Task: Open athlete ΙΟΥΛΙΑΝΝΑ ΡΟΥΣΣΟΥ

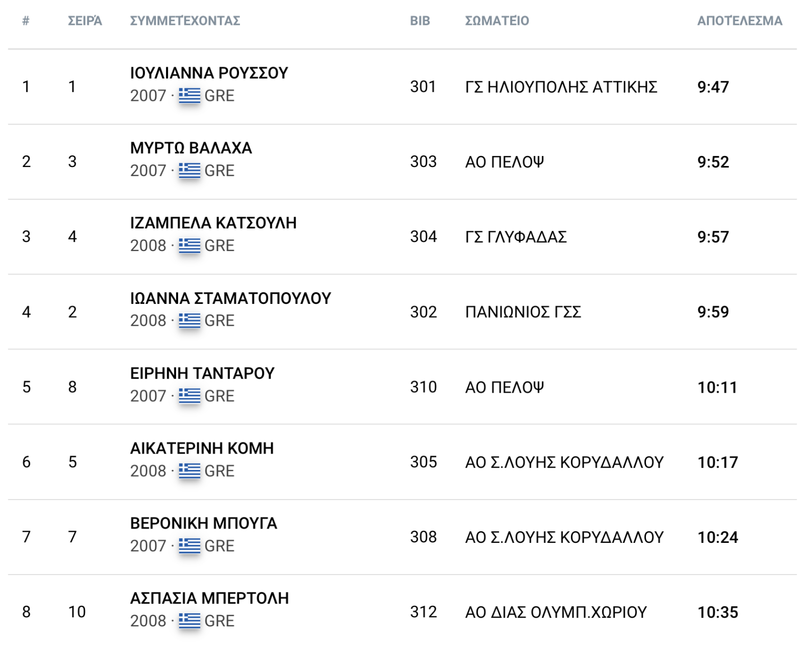Action: (209, 73)
